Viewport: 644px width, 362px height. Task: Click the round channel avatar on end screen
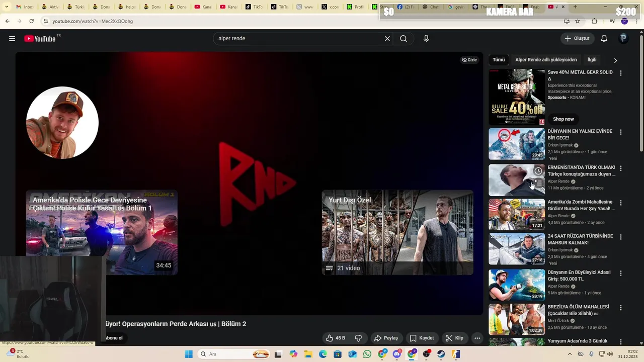(x=62, y=123)
